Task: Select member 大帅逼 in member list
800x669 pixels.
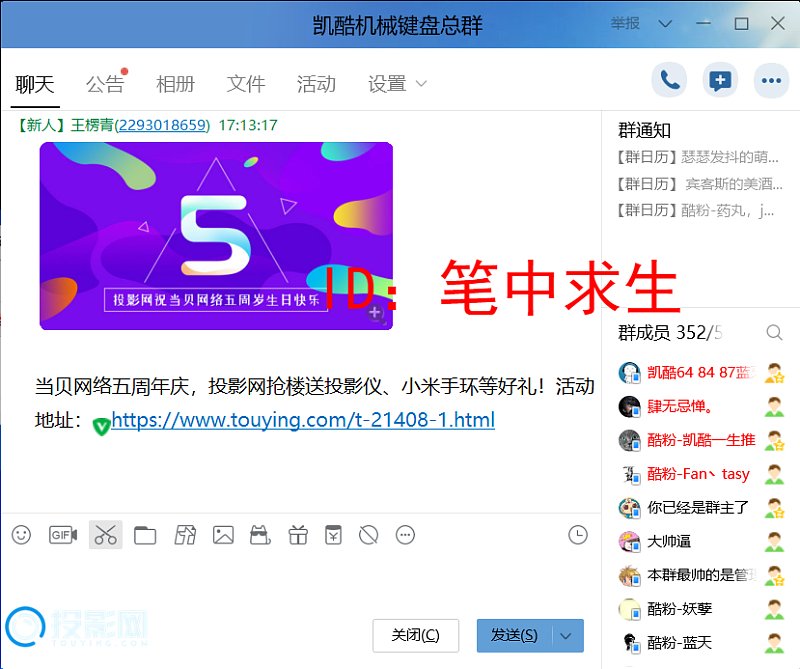Action: [669, 541]
